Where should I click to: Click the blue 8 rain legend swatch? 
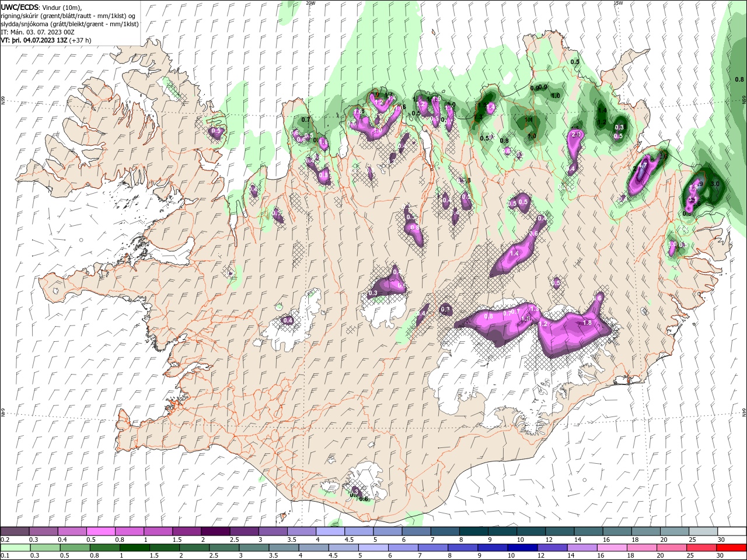point(463,548)
